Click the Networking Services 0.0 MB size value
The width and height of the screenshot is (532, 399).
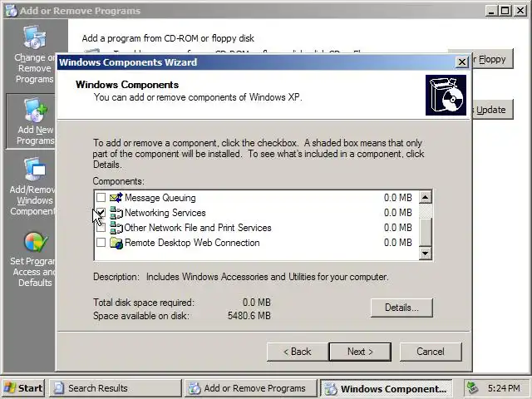397,213
